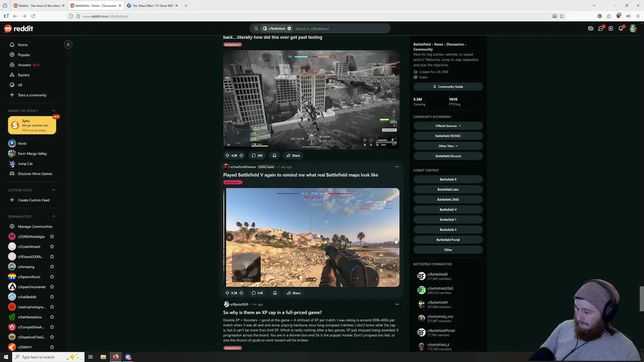Upvote the post with 4.9K score
The width and height of the screenshot is (644, 362).
point(227,155)
